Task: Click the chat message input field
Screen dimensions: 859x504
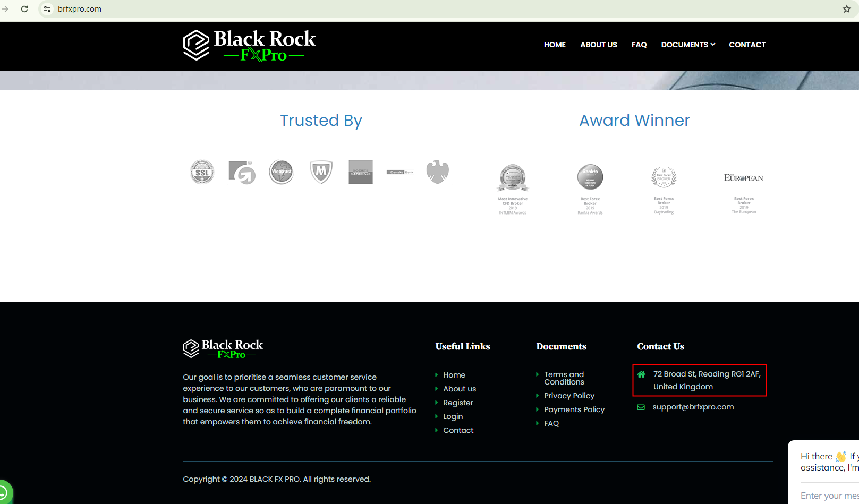Action: click(830, 496)
